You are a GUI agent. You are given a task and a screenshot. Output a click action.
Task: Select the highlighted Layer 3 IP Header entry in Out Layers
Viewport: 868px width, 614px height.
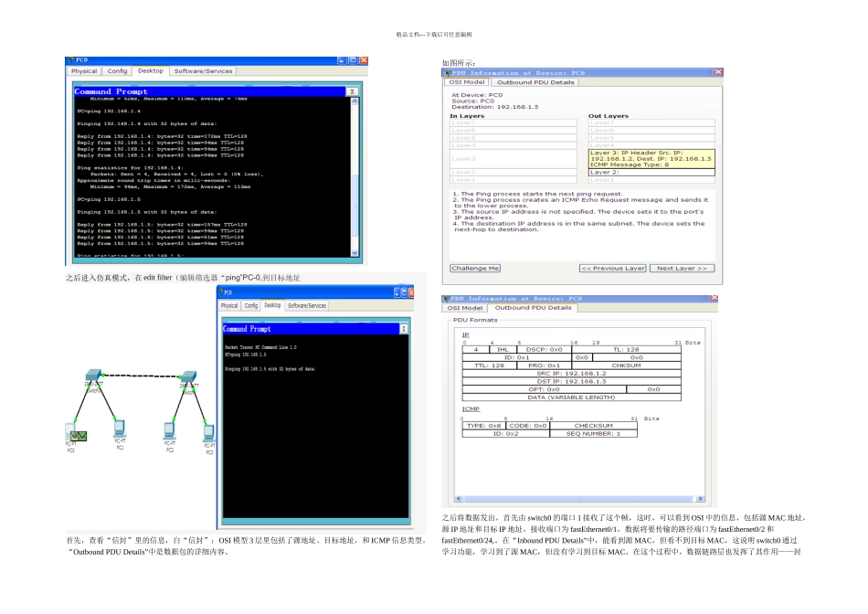pyautogui.click(x=651, y=158)
